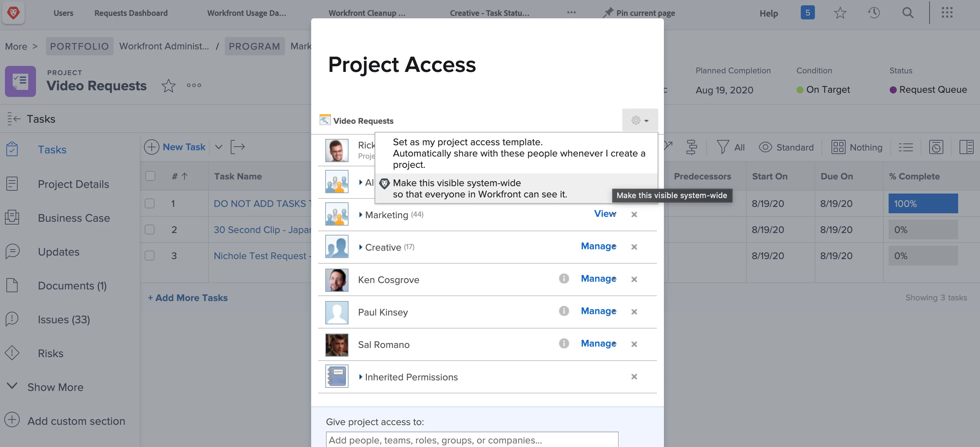This screenshot has width=980, height=447.
Task: Favorite the Video Requests project star
Action: click(168, 86)
